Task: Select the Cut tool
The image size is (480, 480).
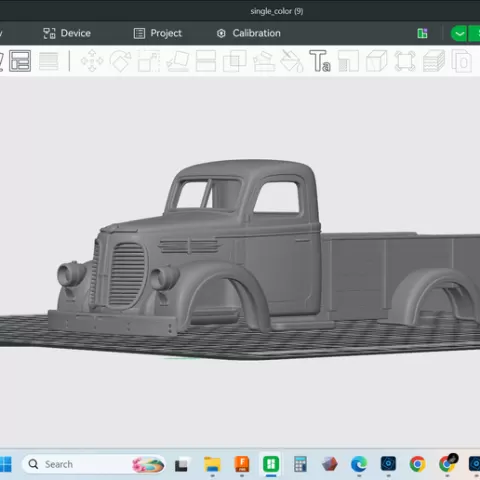Action: point(206,61)
